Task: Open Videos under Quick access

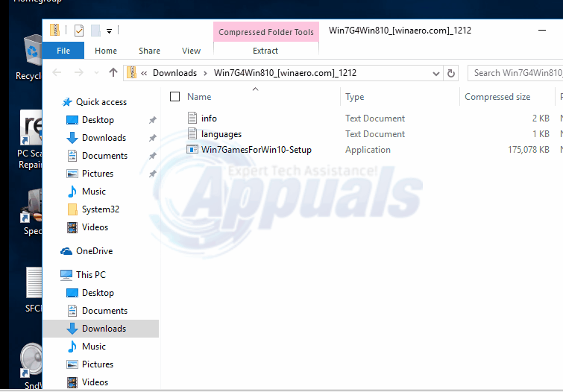Action: [95, 227]
